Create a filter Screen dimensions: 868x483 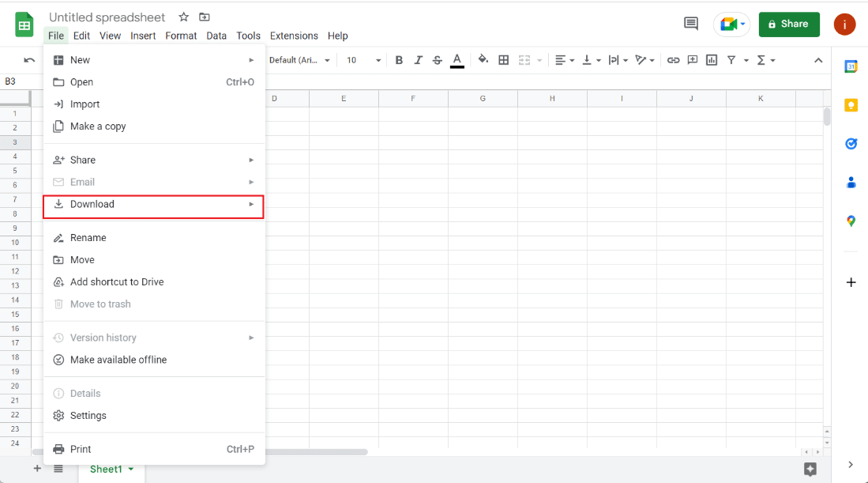(x=731, y=60)
